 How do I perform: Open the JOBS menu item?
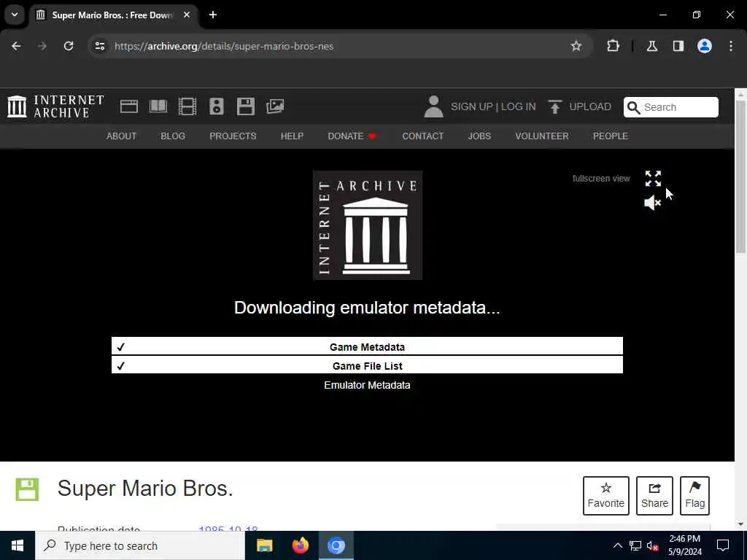[x=479, y=136]
